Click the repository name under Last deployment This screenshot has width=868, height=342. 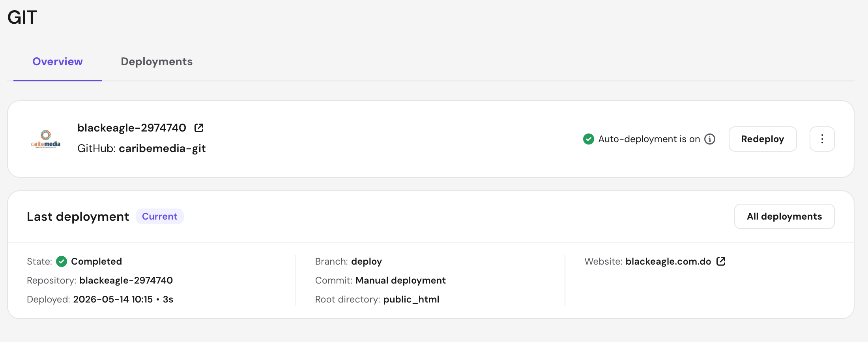coord(126,280)
